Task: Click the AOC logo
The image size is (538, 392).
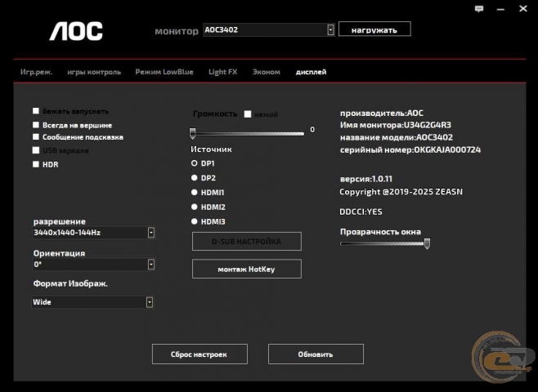Action: coord(76,31)
